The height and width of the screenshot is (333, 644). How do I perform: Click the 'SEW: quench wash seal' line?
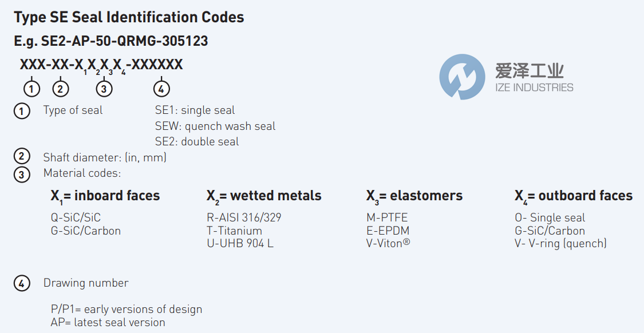click(215, 126)
